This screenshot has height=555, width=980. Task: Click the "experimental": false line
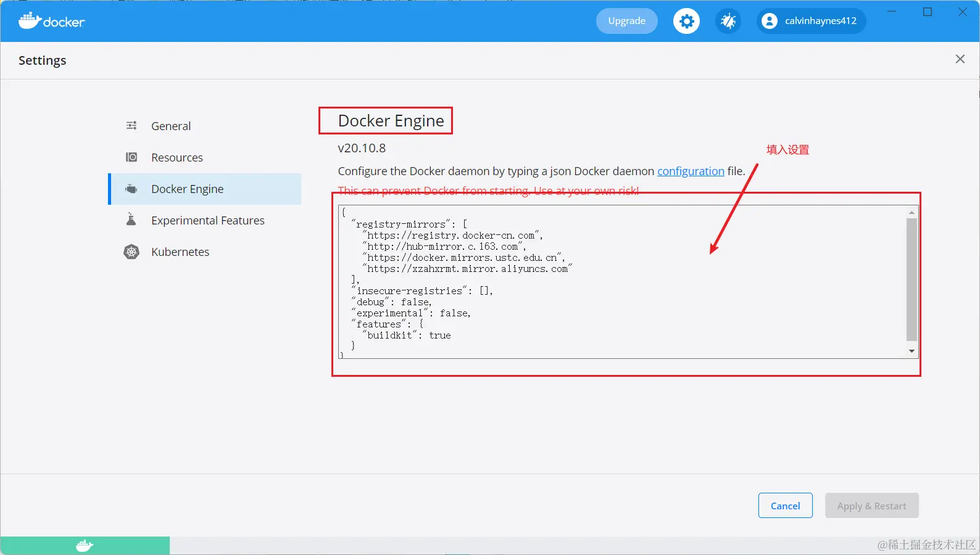pyautogui.click(x=411, y=313)
